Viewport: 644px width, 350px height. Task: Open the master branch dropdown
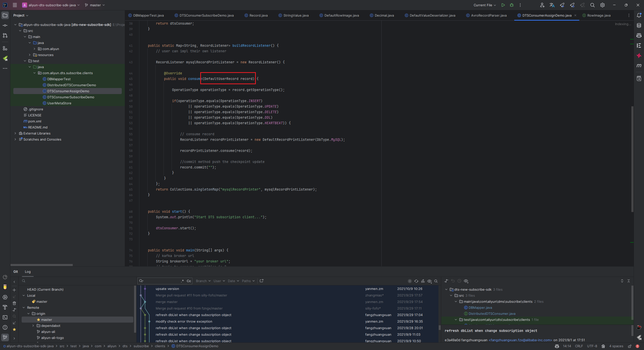(x=95, y=5)
